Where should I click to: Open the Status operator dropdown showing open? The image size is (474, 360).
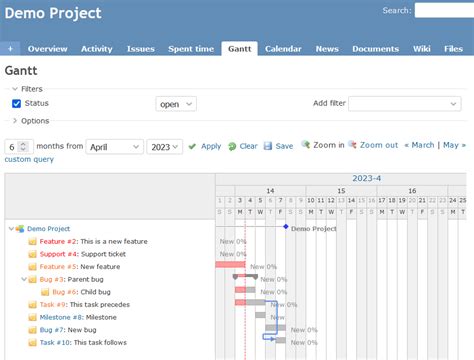[x=176, y=104]
